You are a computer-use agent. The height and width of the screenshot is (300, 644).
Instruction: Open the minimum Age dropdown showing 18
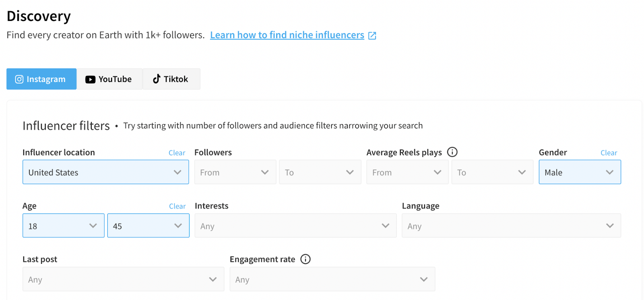[64, 226]
